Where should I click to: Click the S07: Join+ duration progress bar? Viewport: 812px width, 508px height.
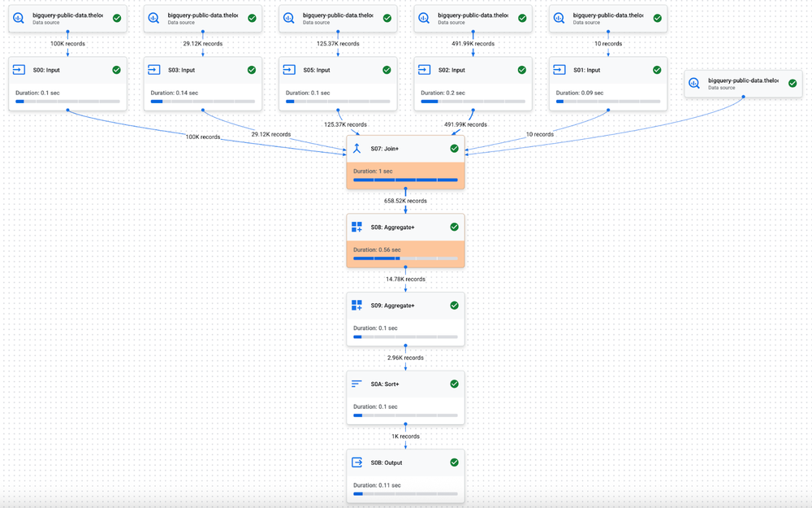tap(405, 180)
